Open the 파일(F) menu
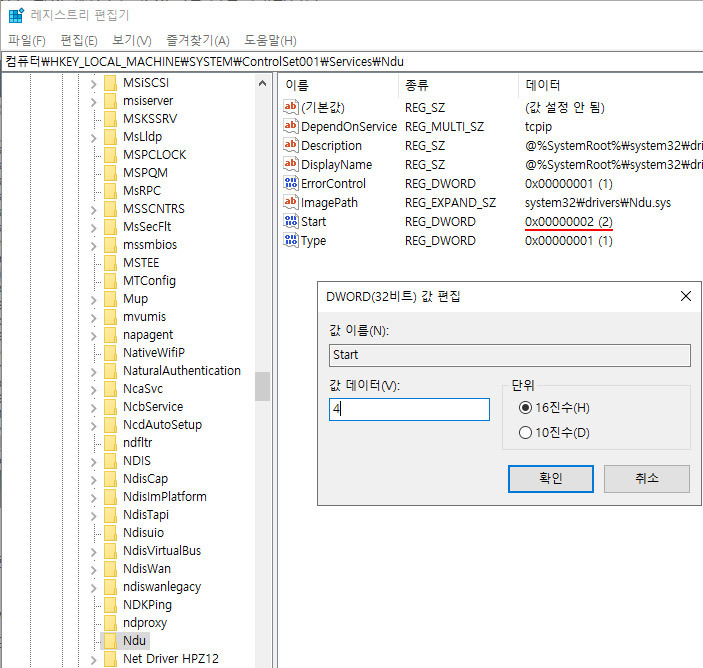 tap(27, 40)
